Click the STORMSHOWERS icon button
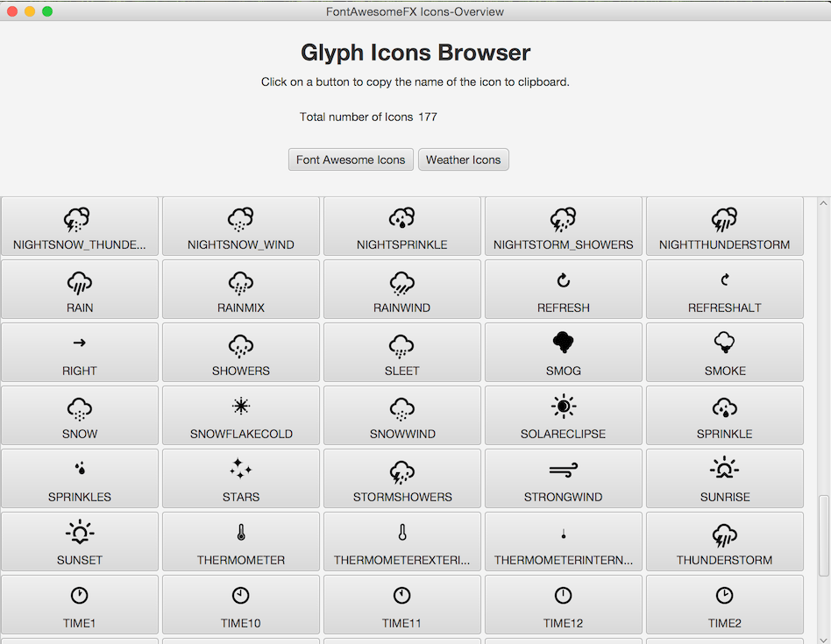Image resolution: width=831 pixels, height=644 pixels. tap(401, 478)
